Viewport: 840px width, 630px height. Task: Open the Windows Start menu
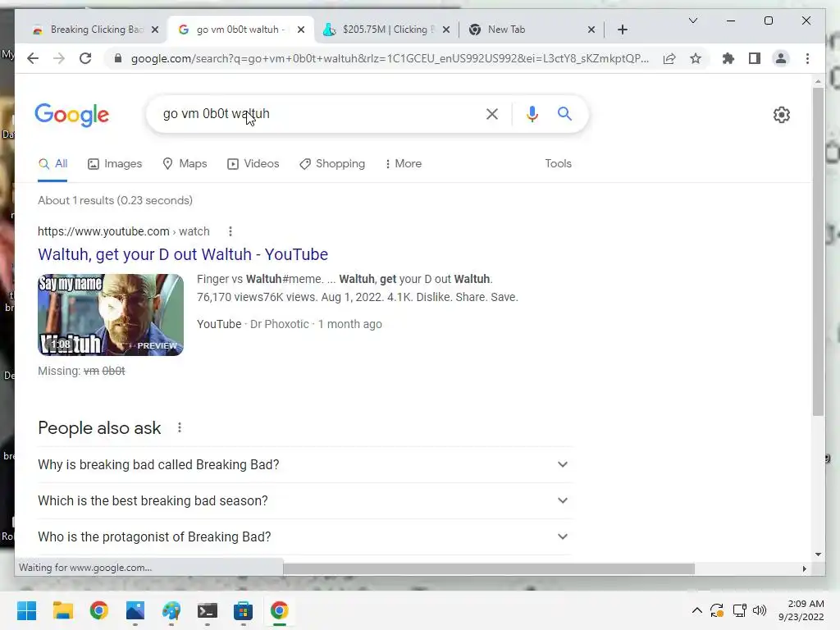[27, 610]
